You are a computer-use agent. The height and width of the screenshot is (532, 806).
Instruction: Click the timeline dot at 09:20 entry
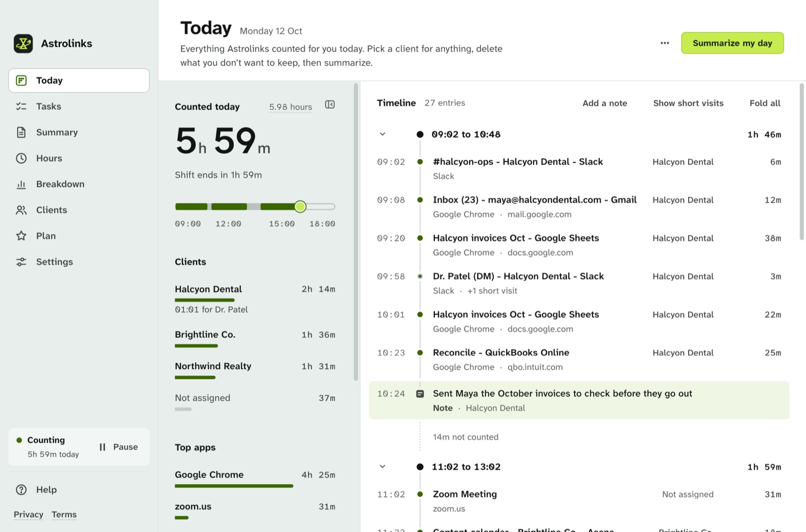tap(420, 238)
